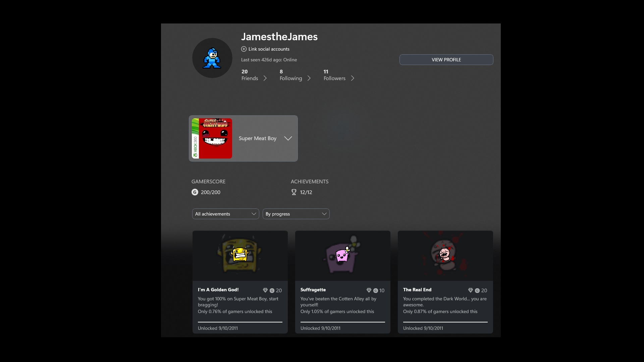Click the diamond icon on I'm A Golden God
The width and height of the screenshot is (644, 362).
tap(265, 290)
